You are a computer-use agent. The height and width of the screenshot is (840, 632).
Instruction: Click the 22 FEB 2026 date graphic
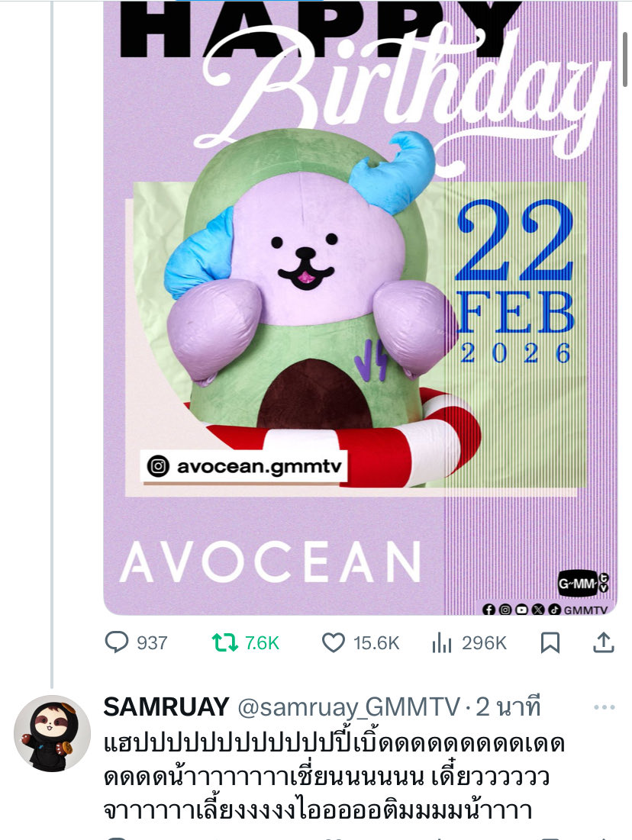pos(514,282)
